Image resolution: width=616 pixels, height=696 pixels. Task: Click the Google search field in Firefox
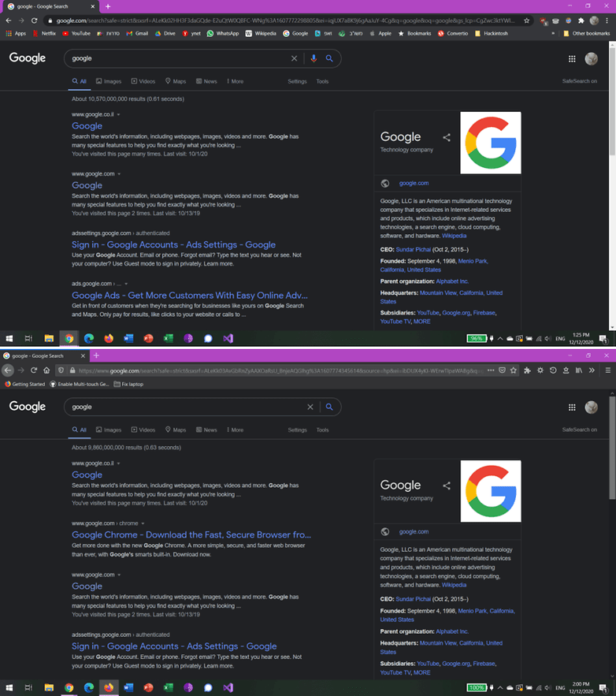click(x=186, y=407)
